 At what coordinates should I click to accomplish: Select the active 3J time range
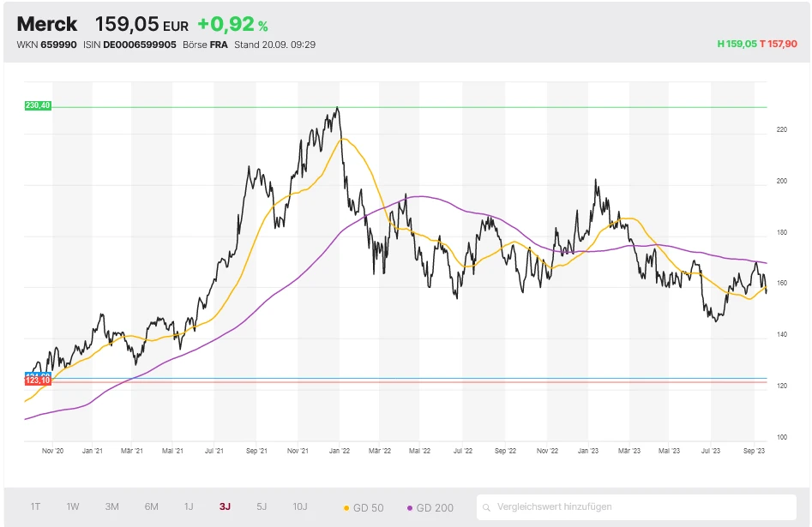[225, 506]
